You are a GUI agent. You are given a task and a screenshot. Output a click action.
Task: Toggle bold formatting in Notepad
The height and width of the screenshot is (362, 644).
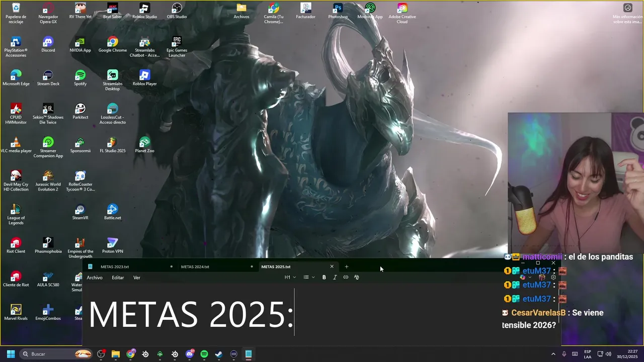tap(324, 277)
